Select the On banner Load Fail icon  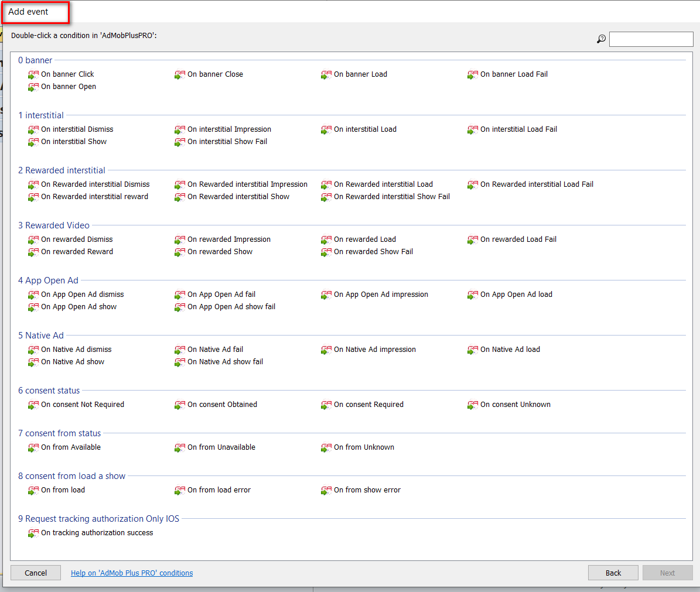[x=473, y=75]
